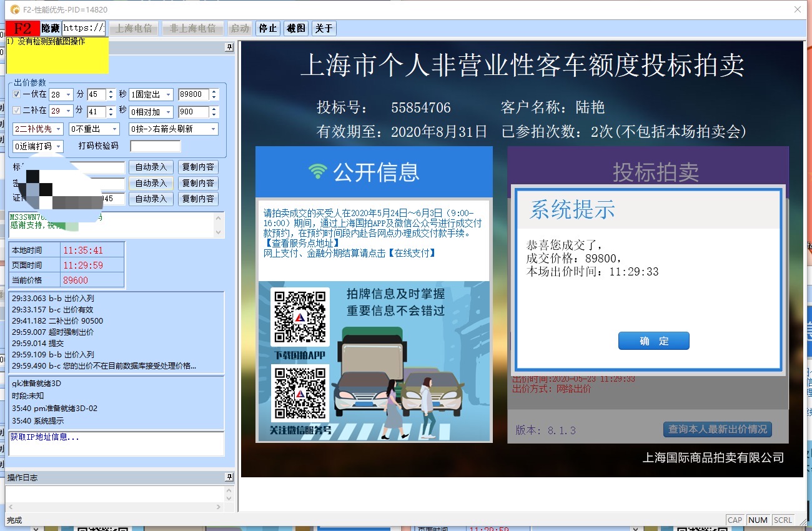Pin the 操作日志 panel with pin icon
Viewport: 812px width, 531px height.
click(x=229, y=477)
